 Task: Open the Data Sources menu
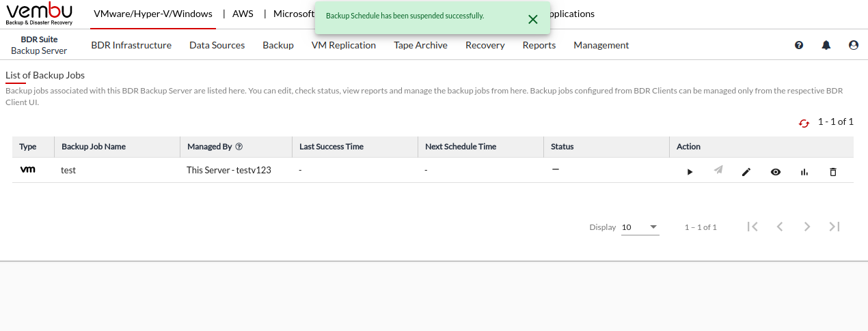click(x=217, y=45)
